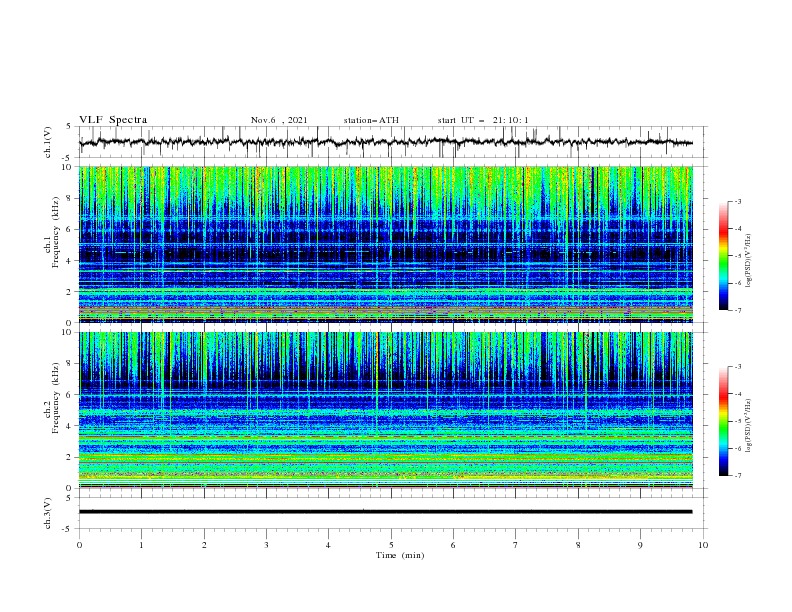Click Time axis tick label "1"
The width and height of the screenshot is (792, 612).
tap(141, 545)
